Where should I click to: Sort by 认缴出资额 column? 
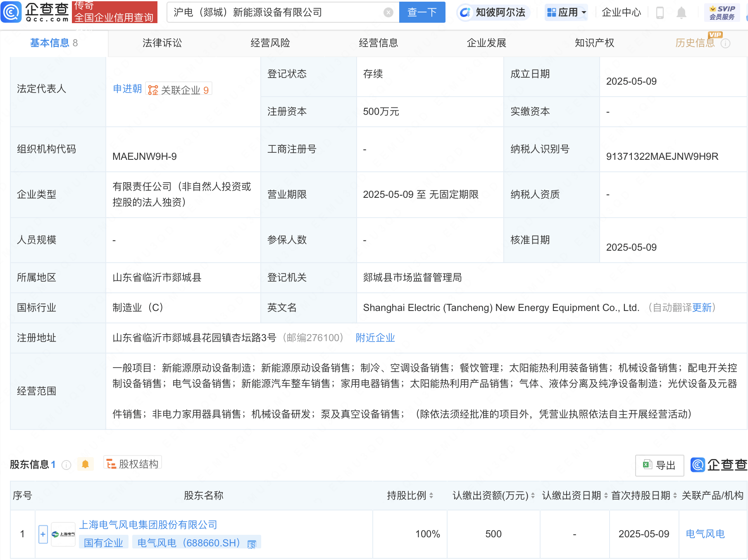pos(533,496)
